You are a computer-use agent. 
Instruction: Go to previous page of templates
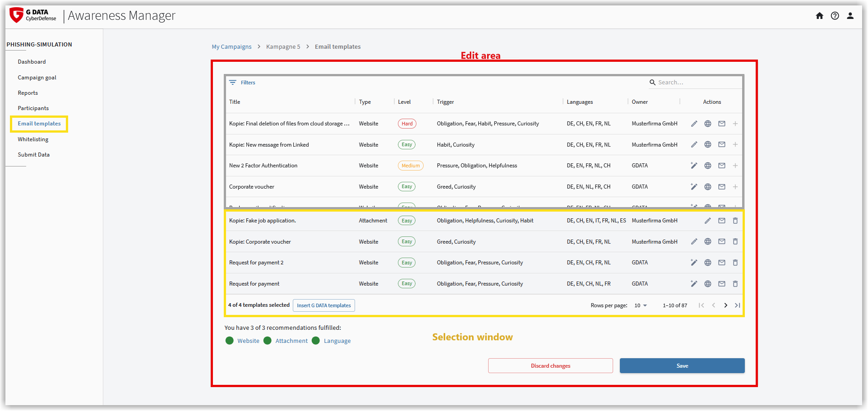pos(714,305)
